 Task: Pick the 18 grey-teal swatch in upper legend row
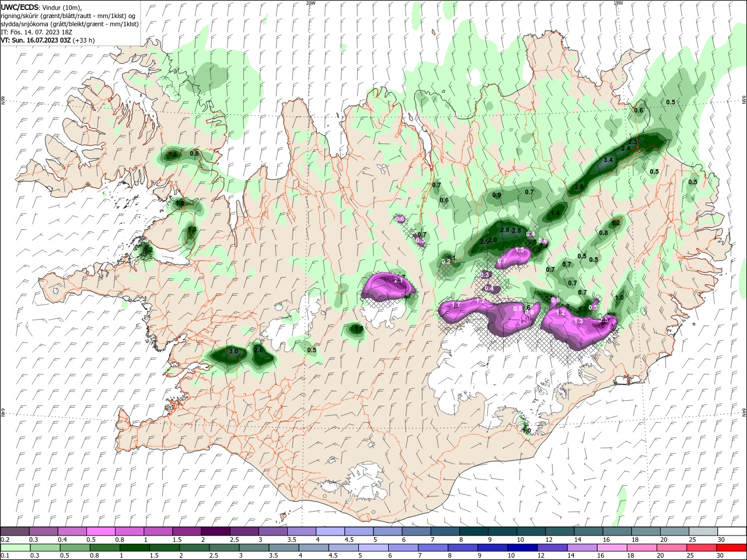(x=645, y=531)
